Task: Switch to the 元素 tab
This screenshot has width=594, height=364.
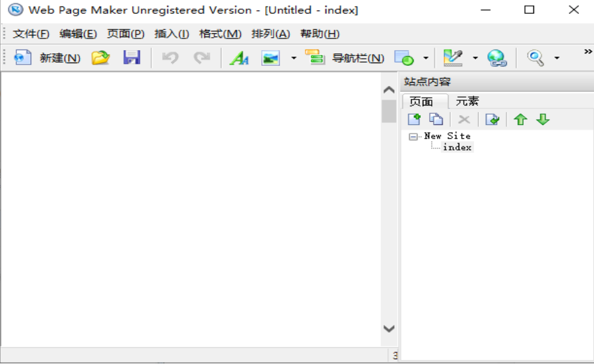Action: (467, 101)
